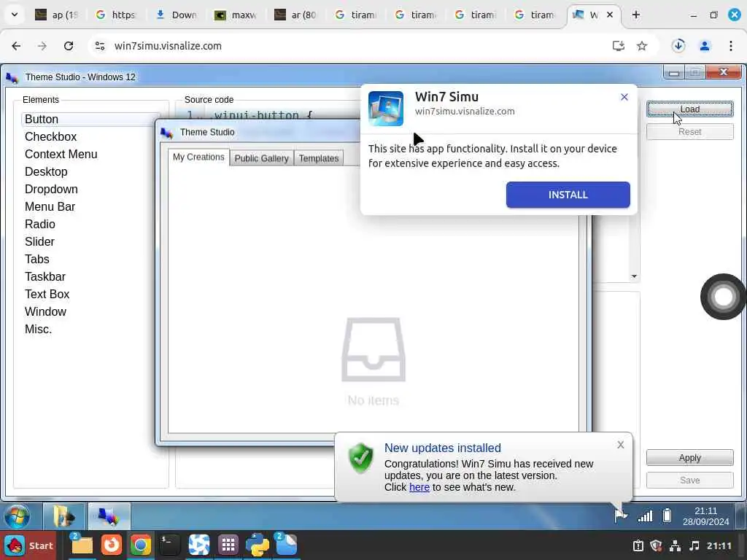Click the floating round assistive button

[723, 297]
